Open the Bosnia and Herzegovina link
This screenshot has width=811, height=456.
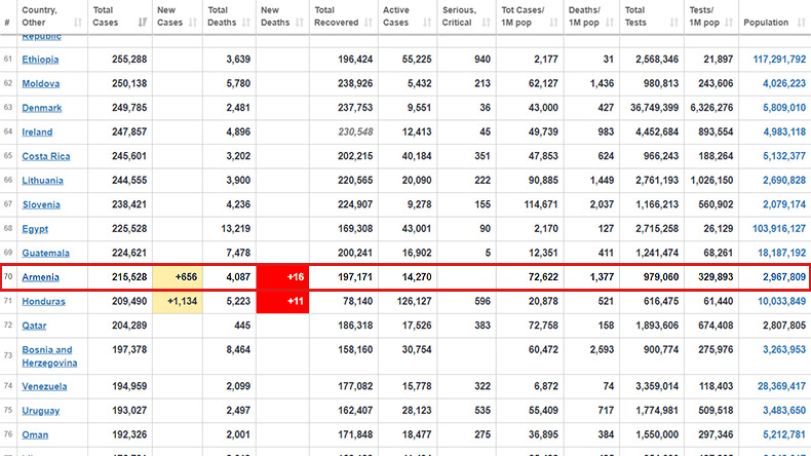(49, 356)
